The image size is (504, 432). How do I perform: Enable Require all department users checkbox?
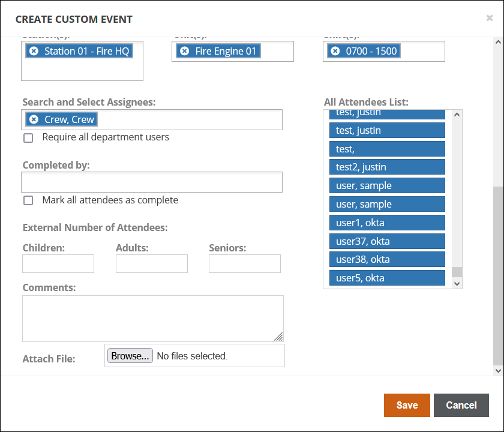click(28, 138)
